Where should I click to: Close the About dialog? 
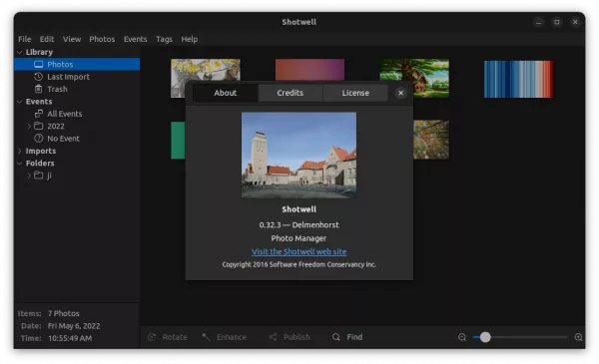coord(400,93)
